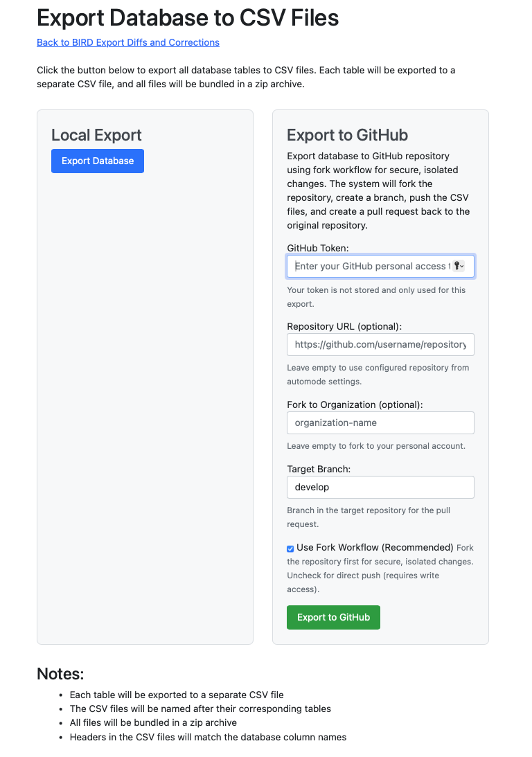This screenshot has height=757, width=532.
Task: Click the Use Fork Workflow (Recommended) label
Action: click(x=375, y=547)
